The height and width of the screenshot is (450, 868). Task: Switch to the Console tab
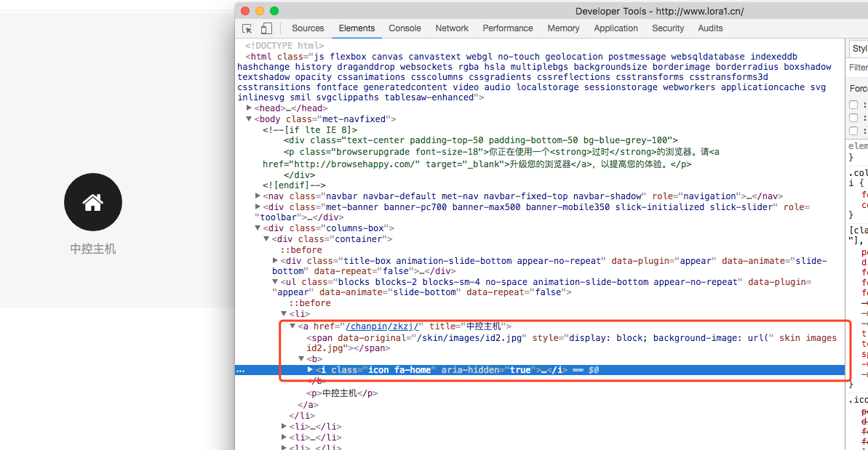point(405,28)
